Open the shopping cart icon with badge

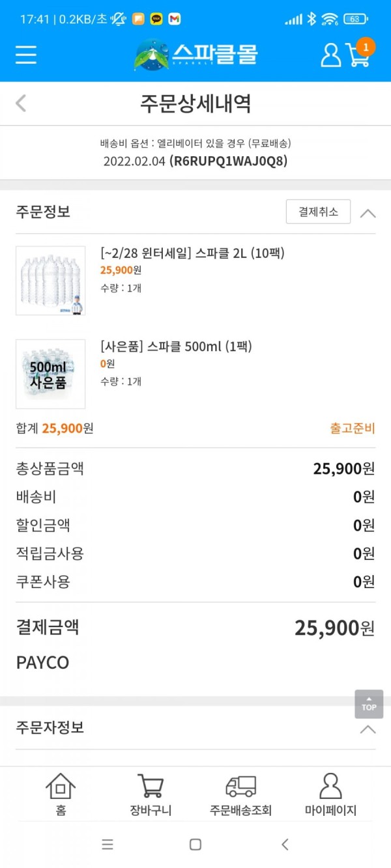pos(360,53)
